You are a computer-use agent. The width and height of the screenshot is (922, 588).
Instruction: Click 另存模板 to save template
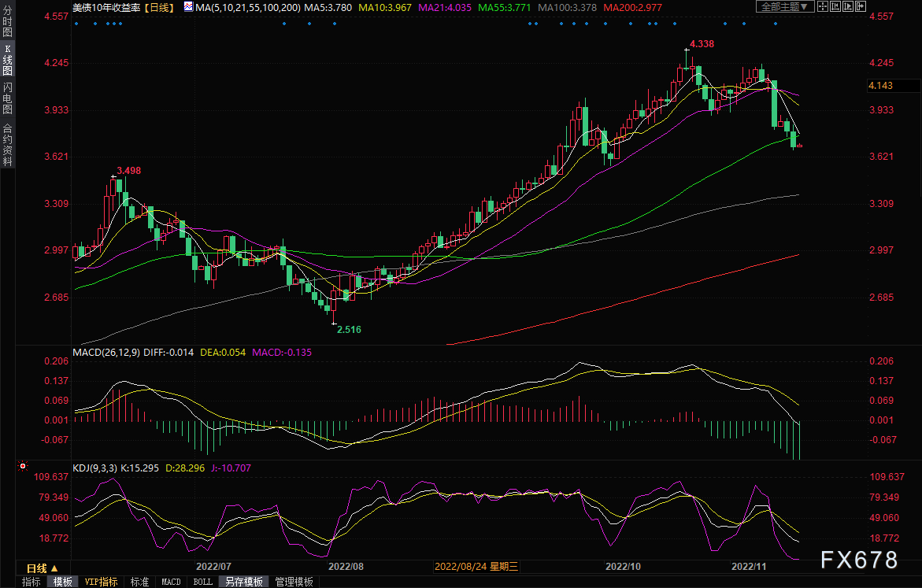(x=243, y=582)
